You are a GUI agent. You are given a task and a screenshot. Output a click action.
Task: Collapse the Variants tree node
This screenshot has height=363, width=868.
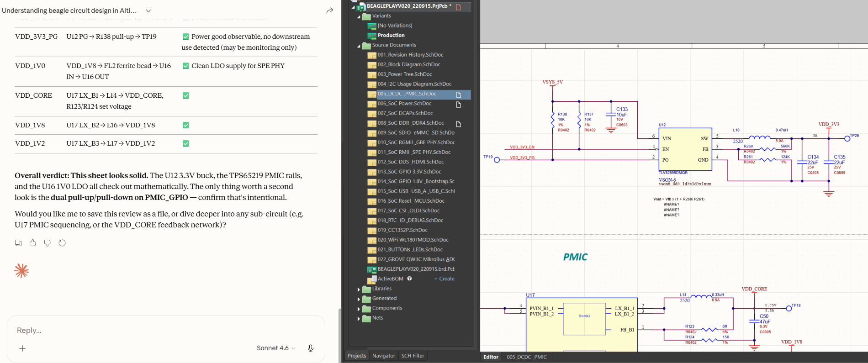tap(359, 16)
